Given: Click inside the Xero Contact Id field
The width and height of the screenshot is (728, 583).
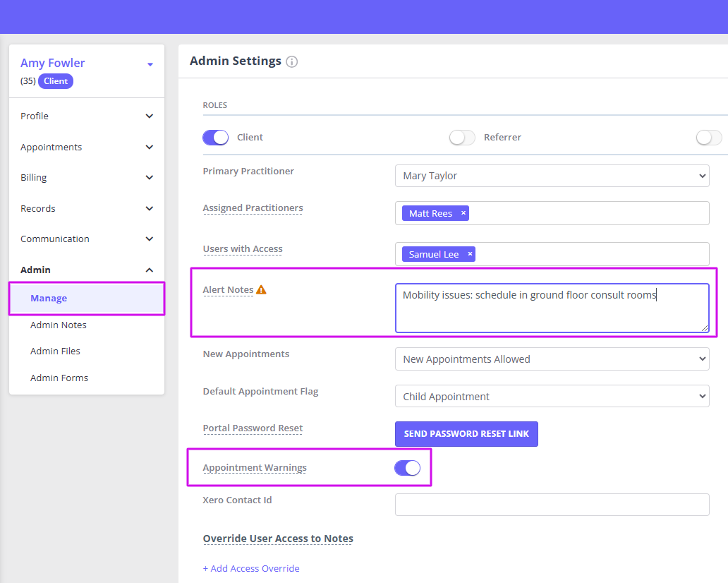Looking at the screenshot, I should click(x=552, y=504).
